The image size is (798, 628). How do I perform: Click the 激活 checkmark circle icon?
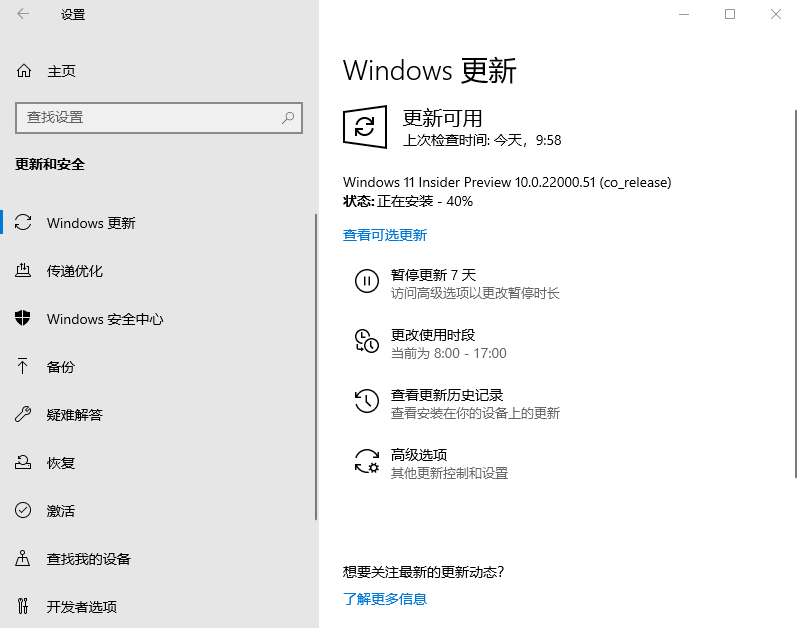[23, 510]
